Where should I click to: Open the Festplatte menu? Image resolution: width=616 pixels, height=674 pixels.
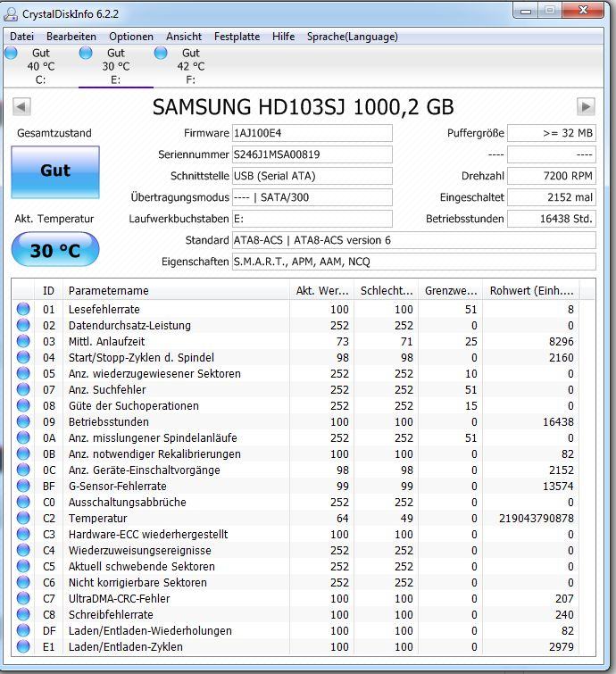[x=237, y=37]
